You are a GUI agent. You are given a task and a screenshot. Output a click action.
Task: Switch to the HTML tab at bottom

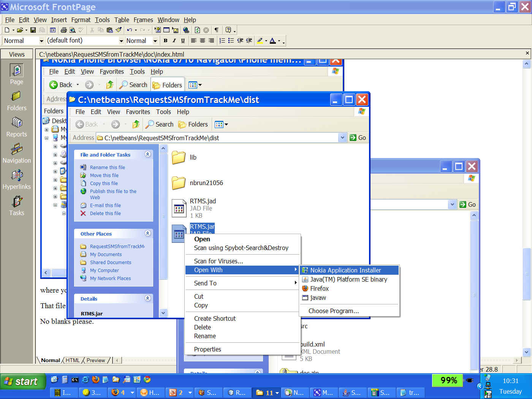pos(73,360)
